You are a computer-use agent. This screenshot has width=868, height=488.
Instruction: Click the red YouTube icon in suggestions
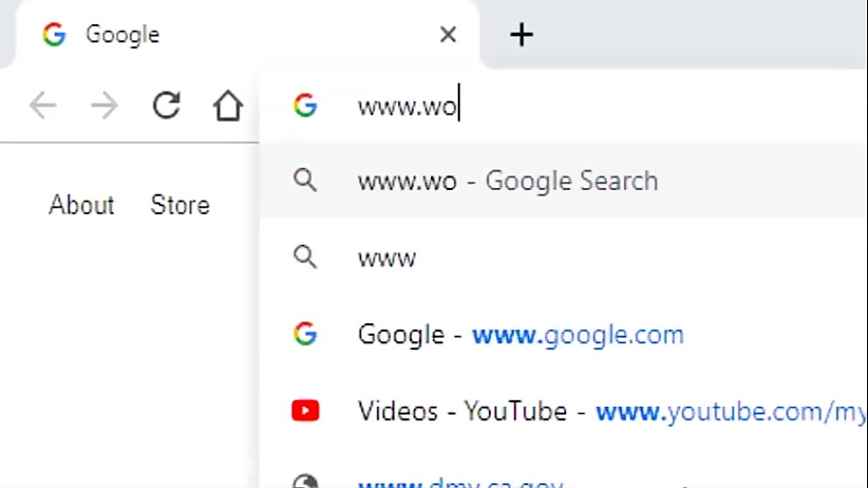point(306,411)
